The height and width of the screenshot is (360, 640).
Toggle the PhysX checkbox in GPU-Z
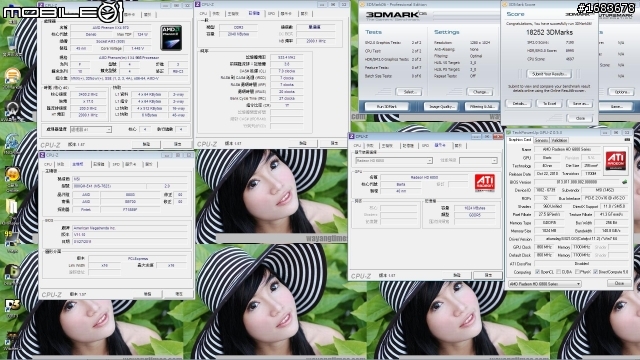tap(577, 272)
